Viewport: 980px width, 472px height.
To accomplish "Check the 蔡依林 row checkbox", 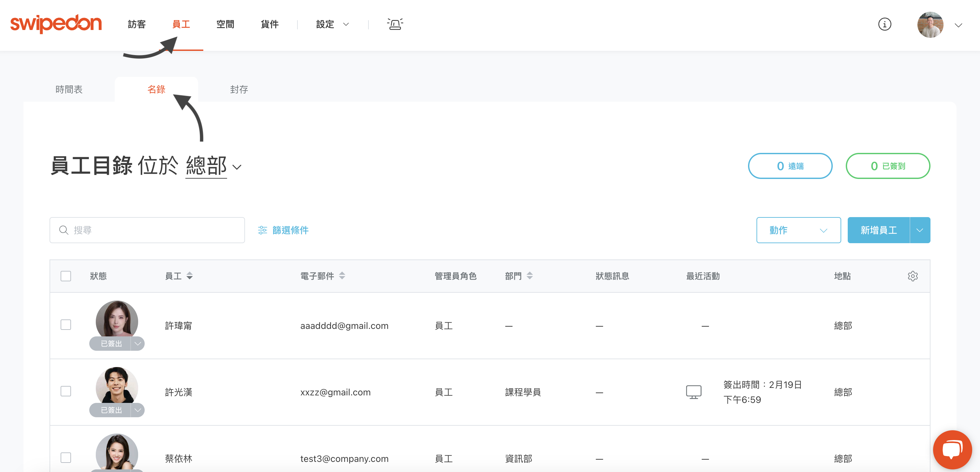I will pyautogui.click(x=66, y=458).
